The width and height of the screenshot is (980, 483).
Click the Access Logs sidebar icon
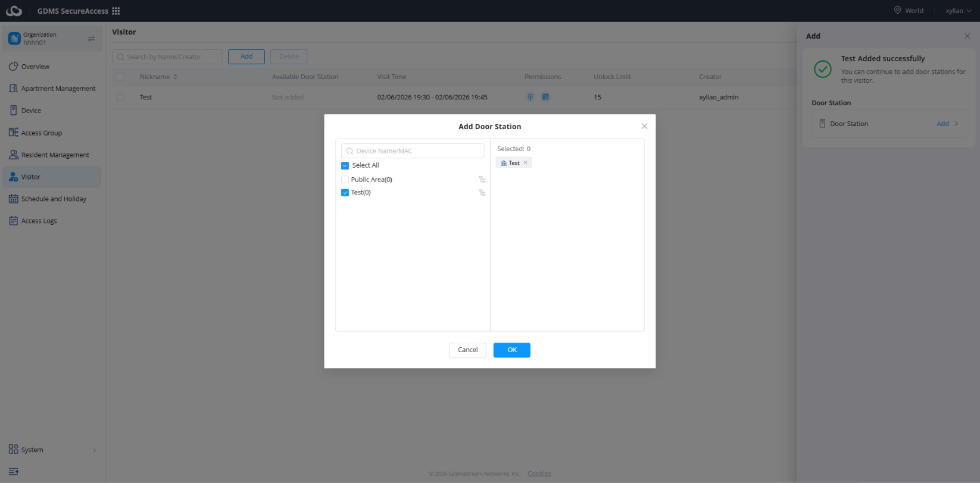coord(13,221)
